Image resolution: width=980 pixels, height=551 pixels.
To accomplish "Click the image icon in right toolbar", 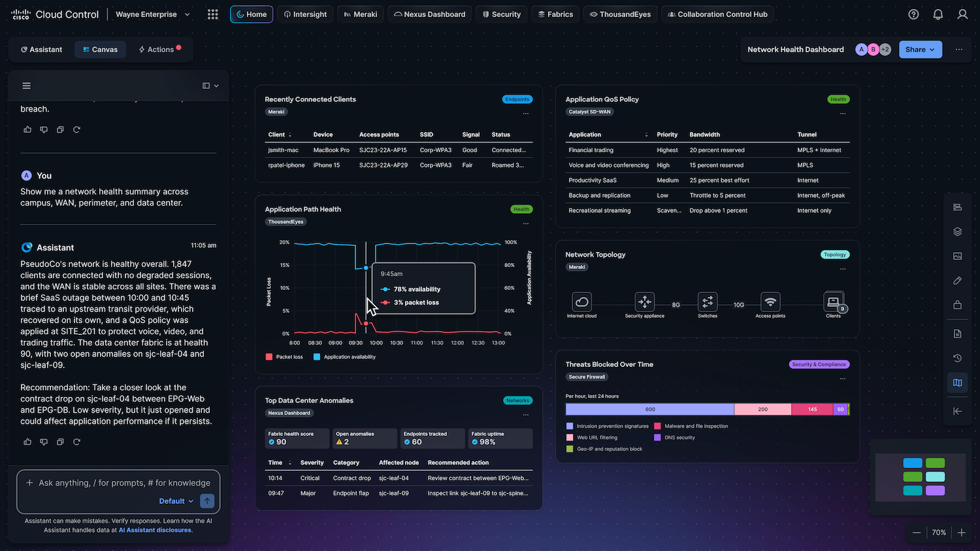I will [957, 256].
